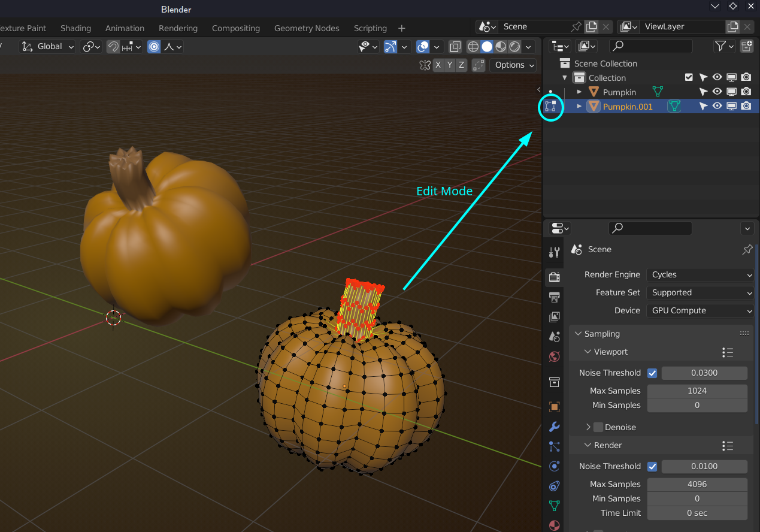The width and height of the screenshot is (760, 532).
Task: Switch to World properties globe tab
Action: coord(554,356)
